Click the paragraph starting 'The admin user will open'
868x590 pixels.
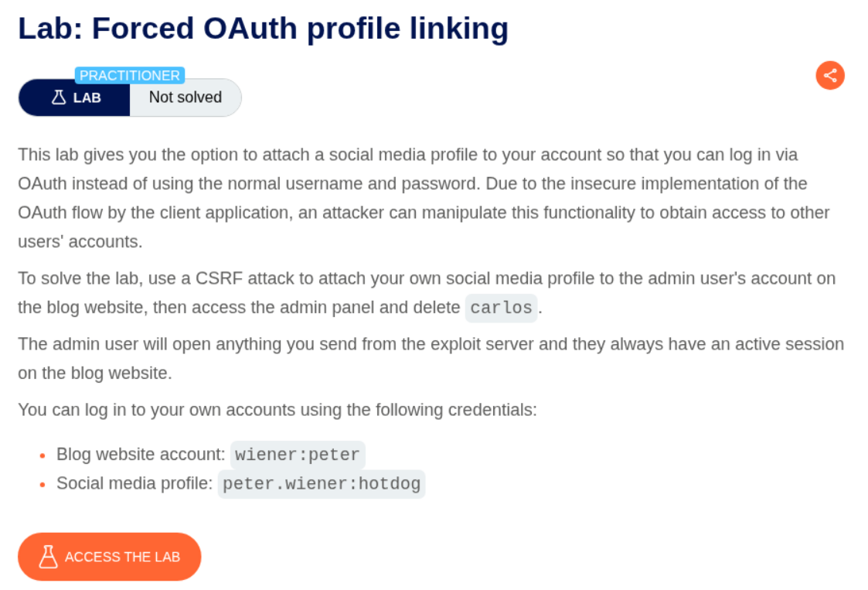(x=431, y=358)
